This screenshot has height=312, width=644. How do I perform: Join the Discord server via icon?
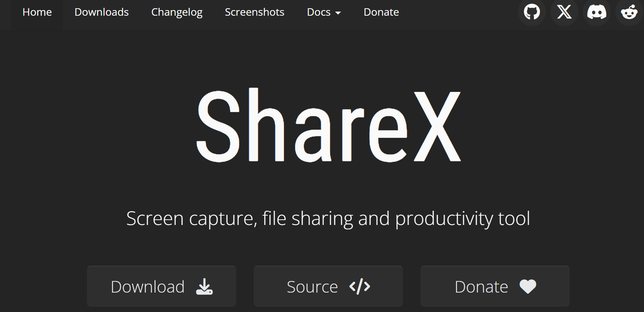(x=597, y=12)
